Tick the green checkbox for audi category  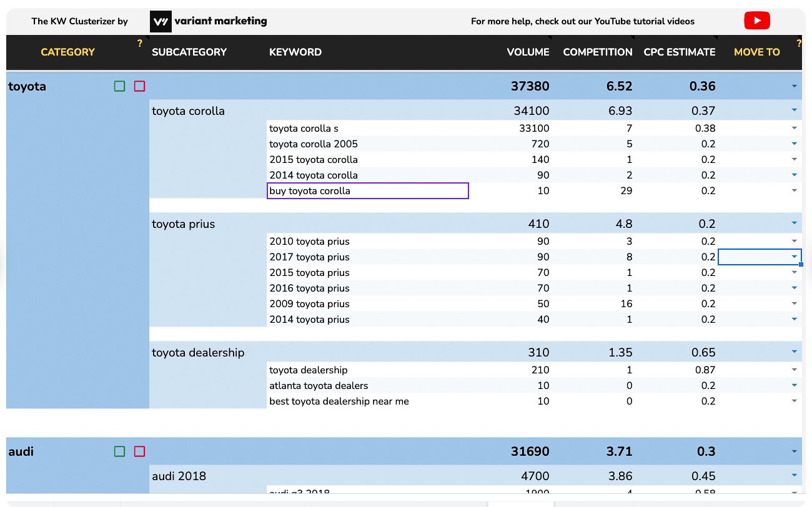(120, 451)
